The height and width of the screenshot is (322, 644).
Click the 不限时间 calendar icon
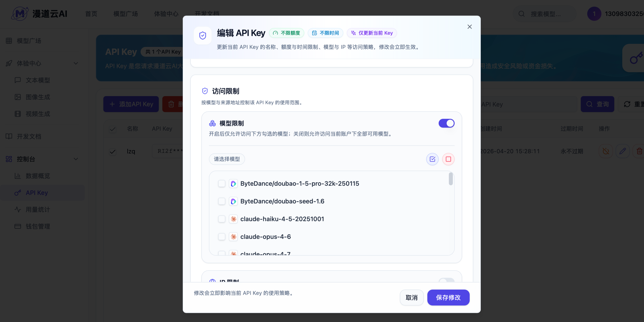[x=314, y=33]
